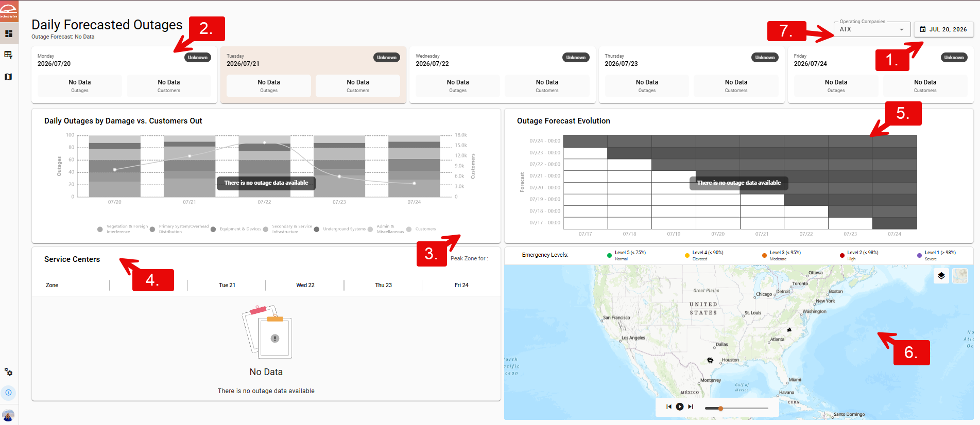
Task: Open the user profile avatar
Action: 8,415
